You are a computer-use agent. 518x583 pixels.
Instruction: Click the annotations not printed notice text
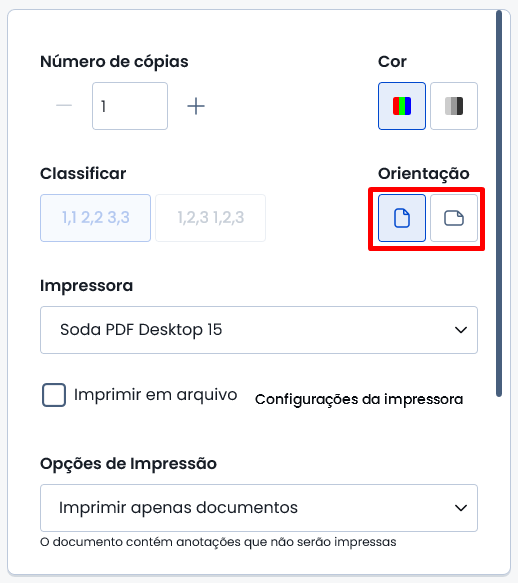point(218,542)
